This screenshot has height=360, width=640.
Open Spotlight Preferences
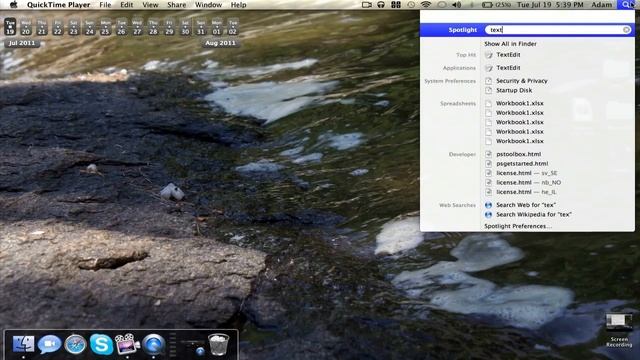(518, 226)
